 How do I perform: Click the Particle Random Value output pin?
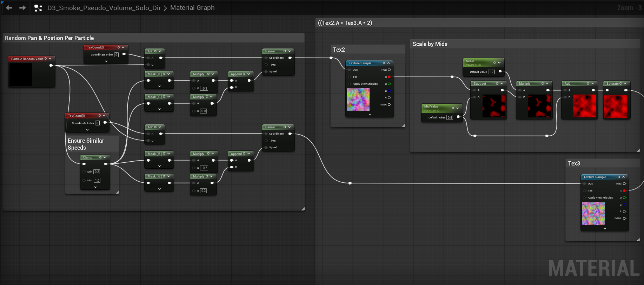51,65
